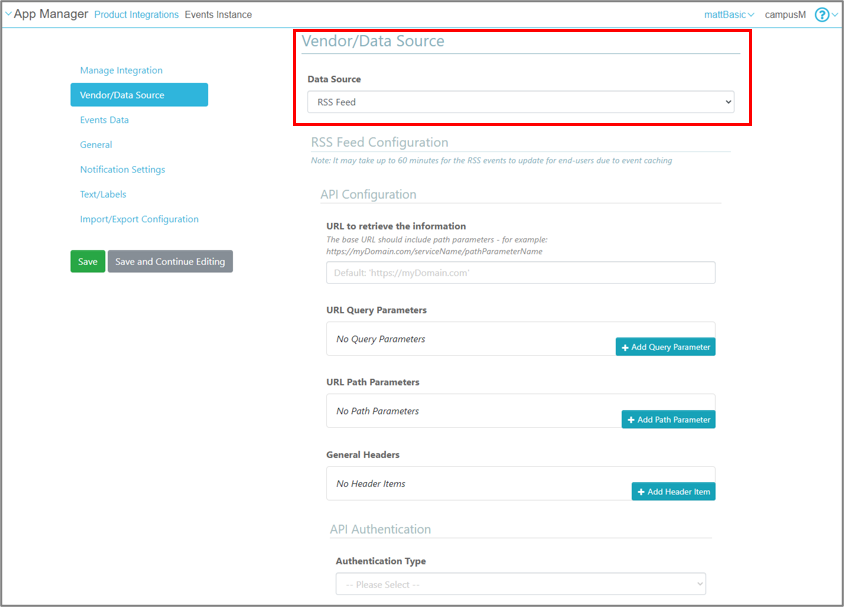Click the RSS Feed Configuration heading
This screenshot has width=844, height=607.
point(379,142)
